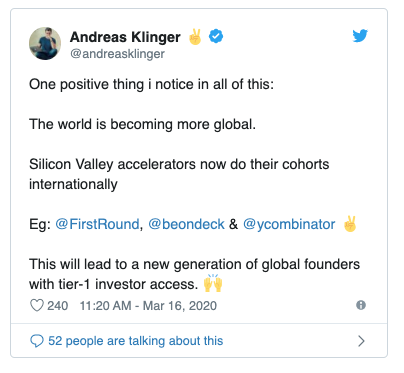Click the 'Silicon Valley accelerators' sentence

[x=179, y=174]
